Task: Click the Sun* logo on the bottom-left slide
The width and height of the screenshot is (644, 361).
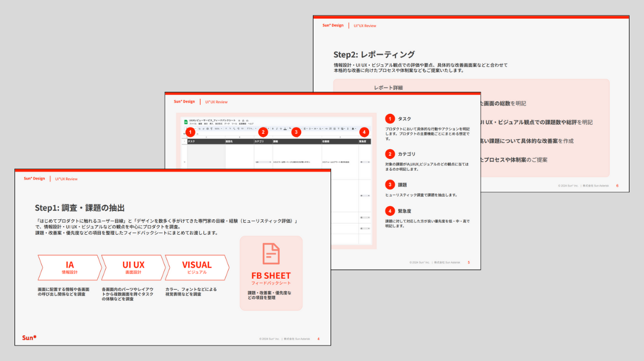Action: 28,336
